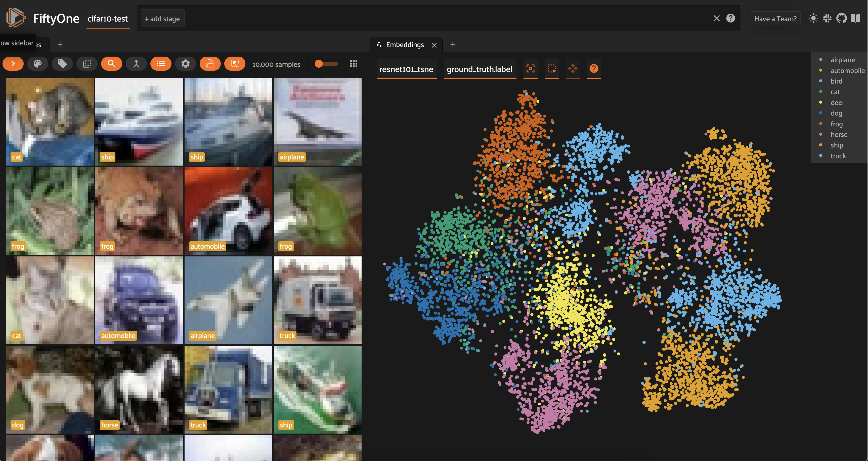Open the GitHub repository icon
The image size is (868, 461).
click(x=841, y=18)
